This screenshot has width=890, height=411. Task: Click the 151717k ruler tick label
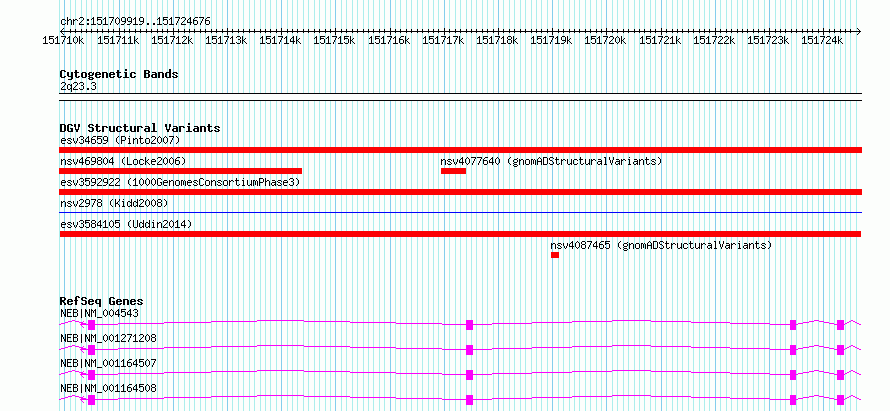pyautogui.click(x=443, y=41)
